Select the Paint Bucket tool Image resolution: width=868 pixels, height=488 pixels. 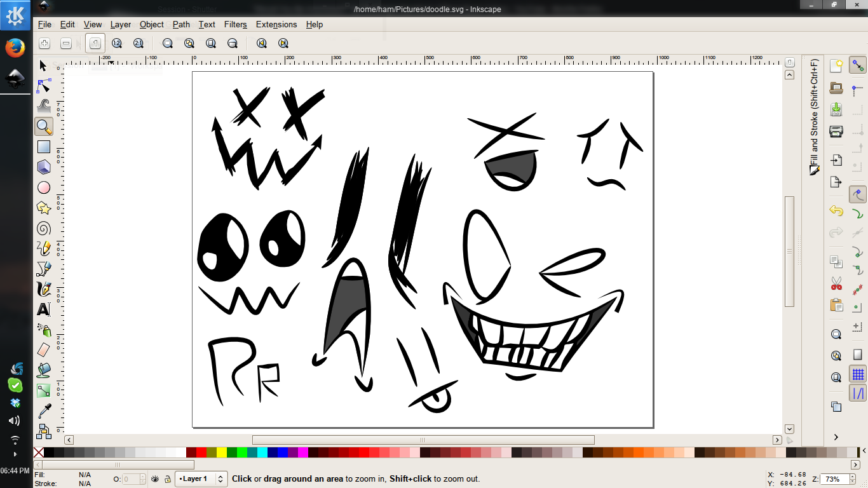click(43, 370)
